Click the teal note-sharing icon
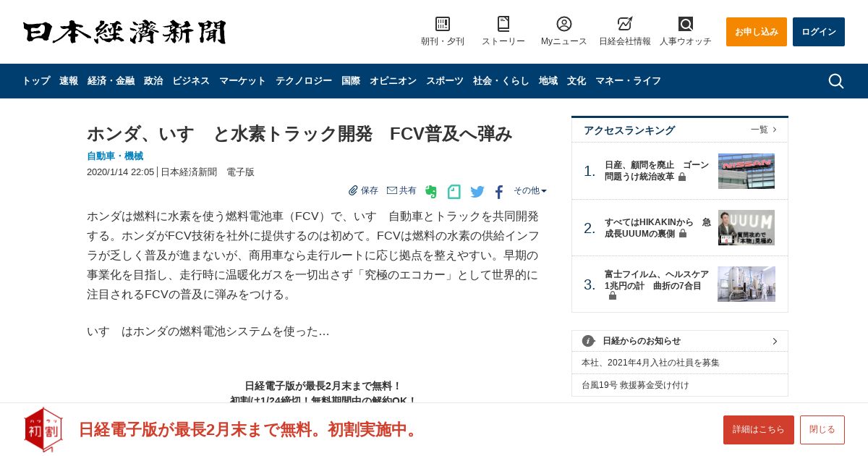Image resolution: width=868 pixels, height=456 pixels. click(454, 192)
